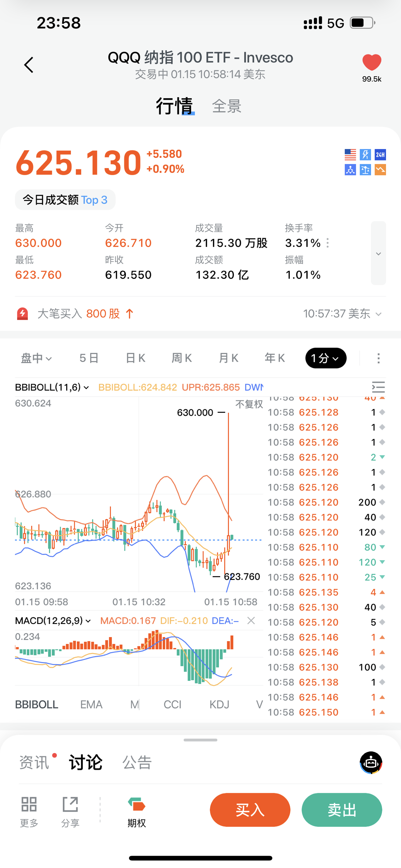Tap the 24H trading icon

[380, 155]
